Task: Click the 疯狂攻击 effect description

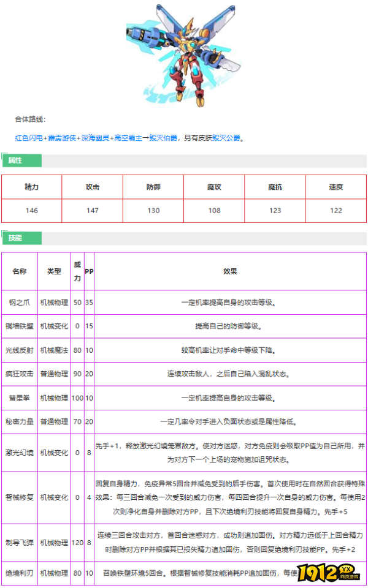Action: point(230,374)
